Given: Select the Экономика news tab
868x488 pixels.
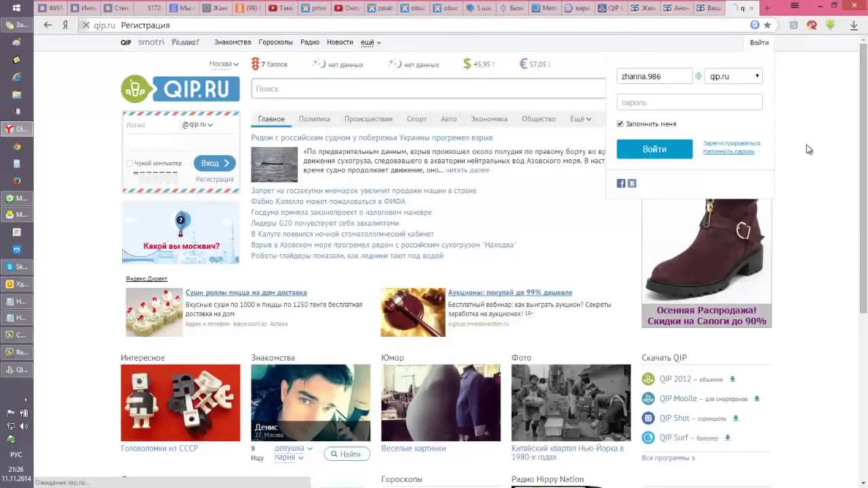Looking at the screenshot, I should point(489,119).
